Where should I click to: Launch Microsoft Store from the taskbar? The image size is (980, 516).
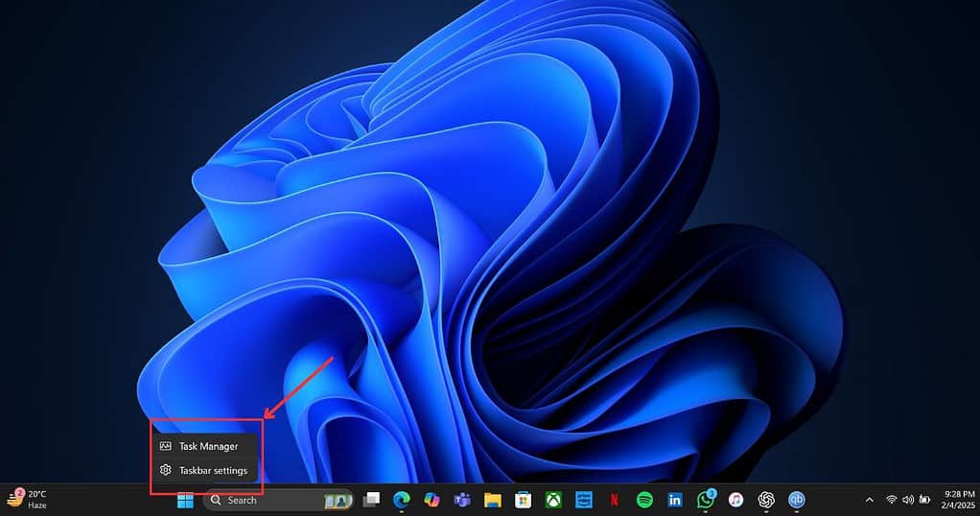pos(523,500)
